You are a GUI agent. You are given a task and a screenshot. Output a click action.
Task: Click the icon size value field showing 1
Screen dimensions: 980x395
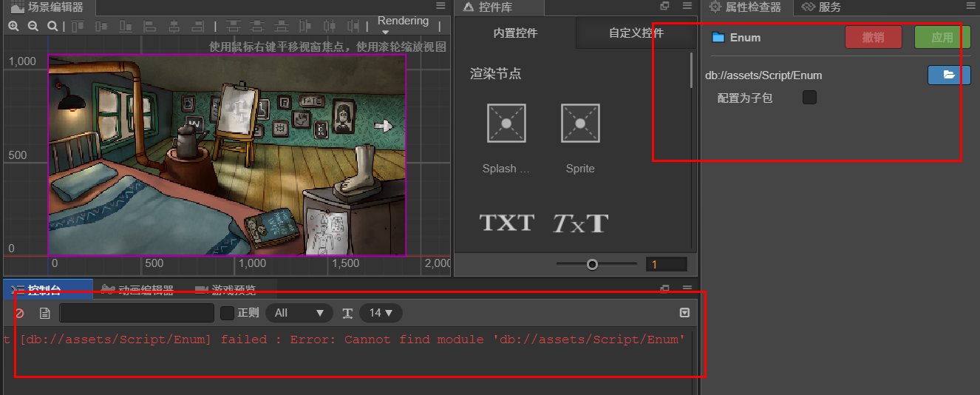tap(666, 264)
